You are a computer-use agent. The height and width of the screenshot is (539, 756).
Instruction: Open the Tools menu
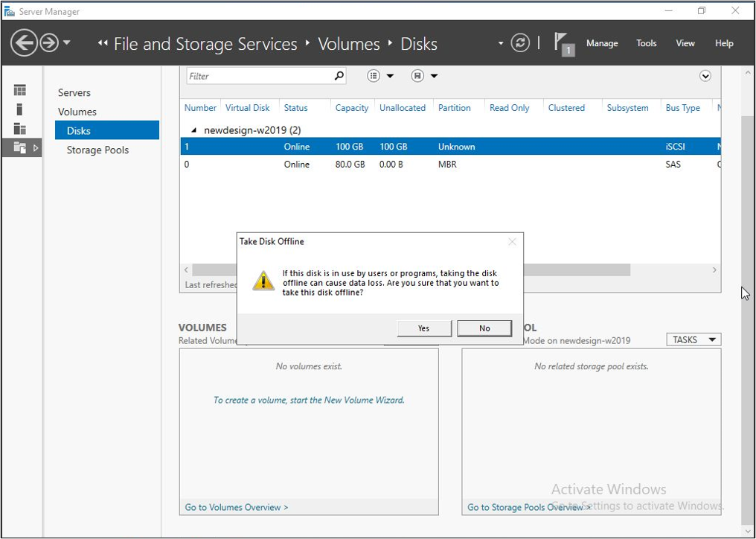pyautogui.click(x=646, y=43)
